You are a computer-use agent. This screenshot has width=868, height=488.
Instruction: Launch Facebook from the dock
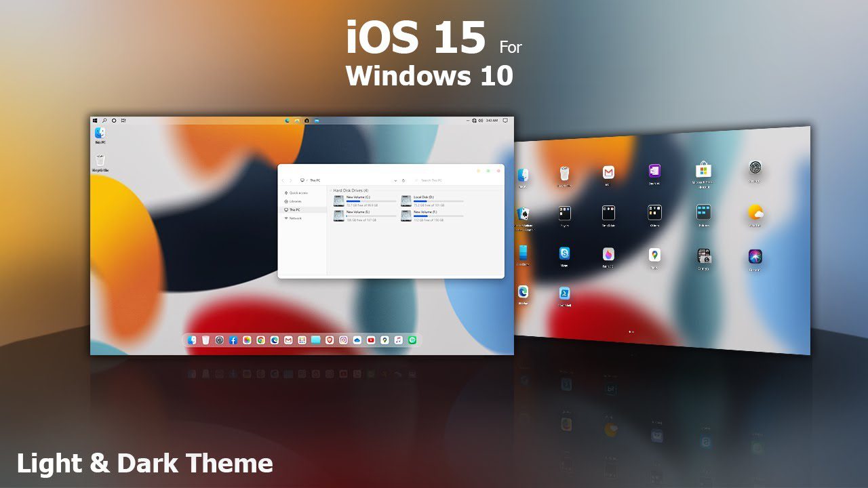[233, 340]
